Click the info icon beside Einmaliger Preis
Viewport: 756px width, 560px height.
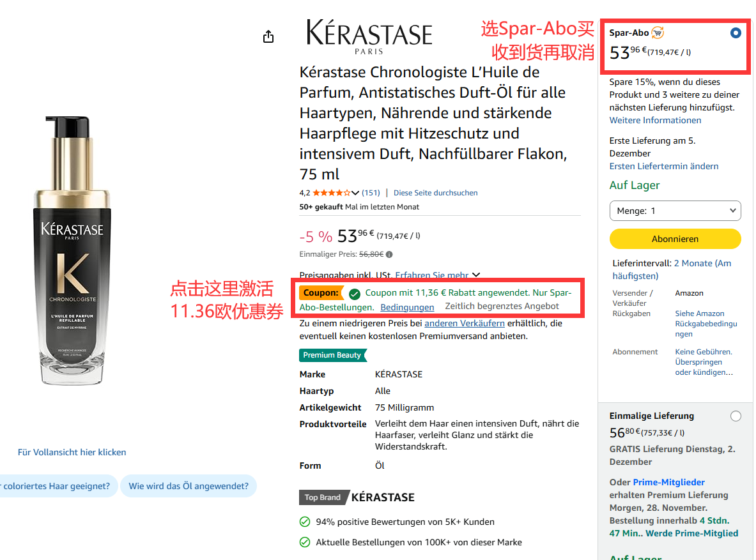[389, 254]
